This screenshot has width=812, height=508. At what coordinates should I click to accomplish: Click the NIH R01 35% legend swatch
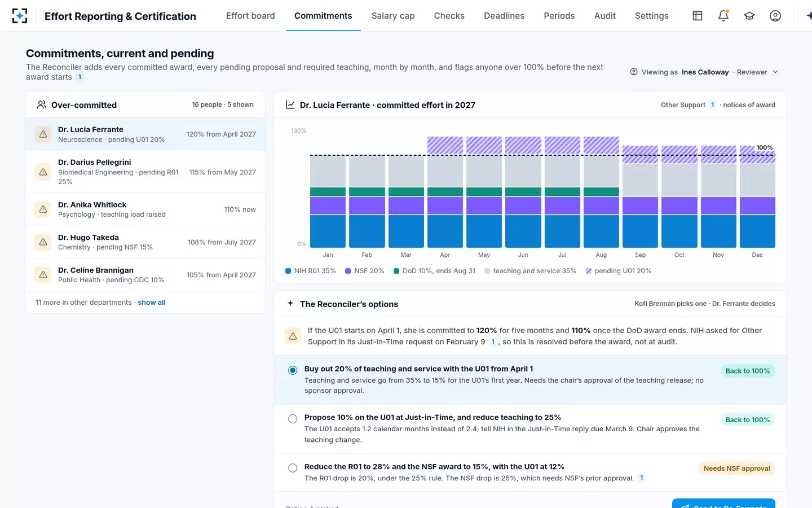coord(288,271)
